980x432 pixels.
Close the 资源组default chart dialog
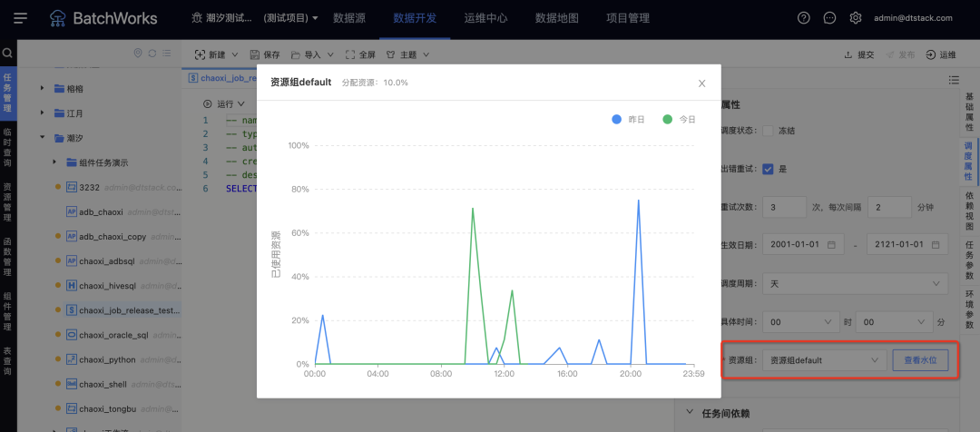[701, 83]
